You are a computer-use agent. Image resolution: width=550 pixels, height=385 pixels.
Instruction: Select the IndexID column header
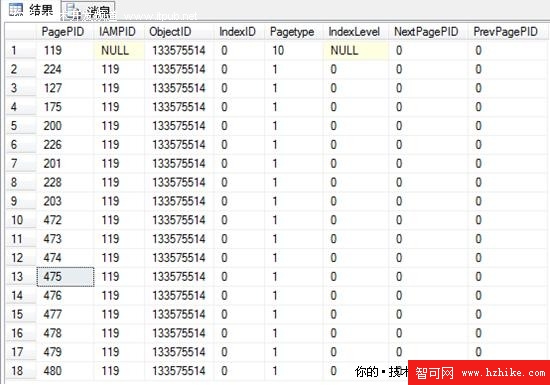239,32
